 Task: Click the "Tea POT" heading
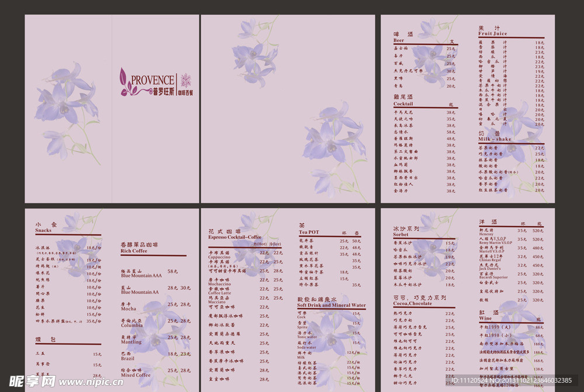tap(309, 232)
